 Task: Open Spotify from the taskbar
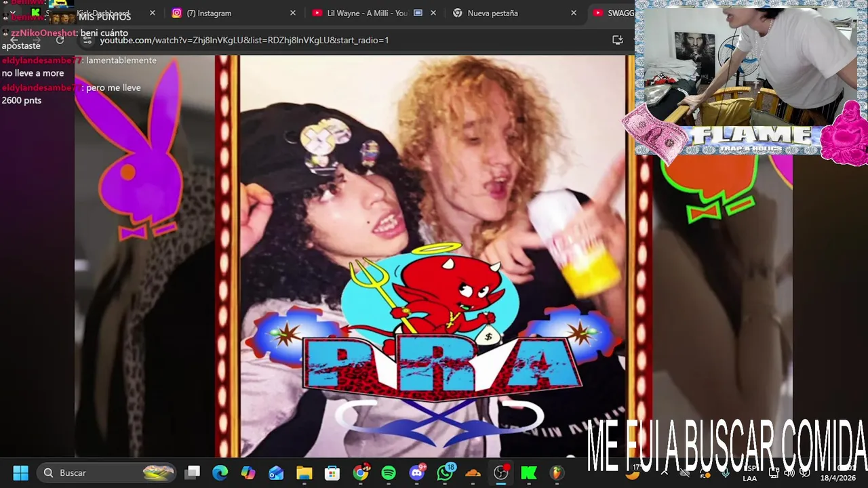(389, 472)
